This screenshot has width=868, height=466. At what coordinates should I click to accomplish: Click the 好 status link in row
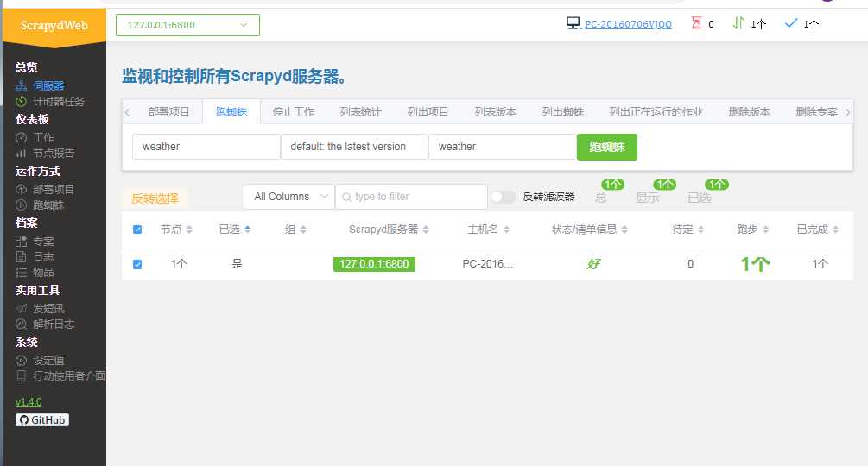tap(592, 264)
